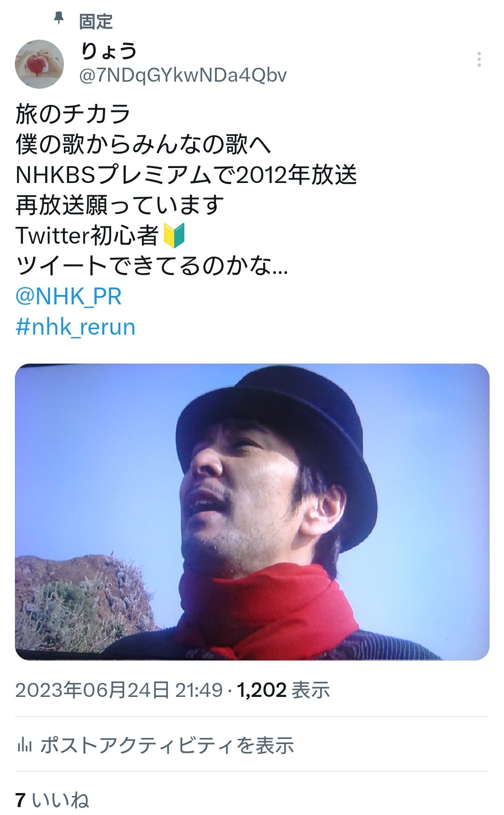Select the display name りょう
This screenshot has width=504, height=815.
[109, 51]
